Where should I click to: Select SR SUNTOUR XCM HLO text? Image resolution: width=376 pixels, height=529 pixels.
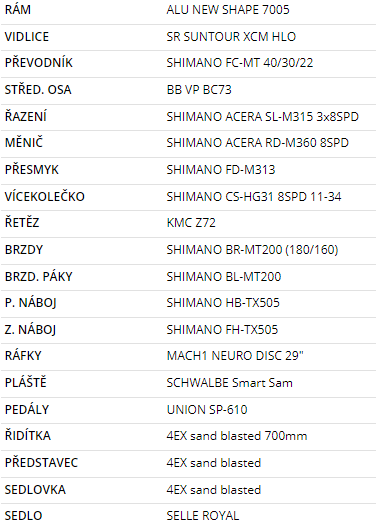point(231,36)
